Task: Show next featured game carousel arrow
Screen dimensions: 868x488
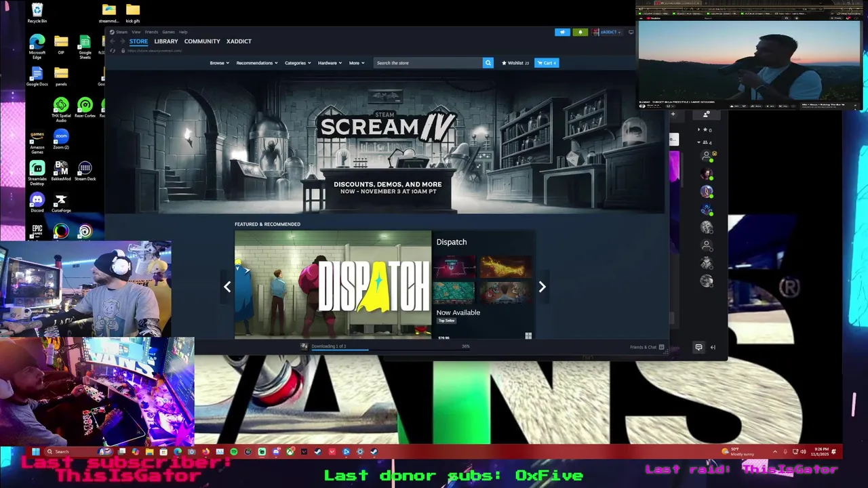Action: click(x=542, y=287)
